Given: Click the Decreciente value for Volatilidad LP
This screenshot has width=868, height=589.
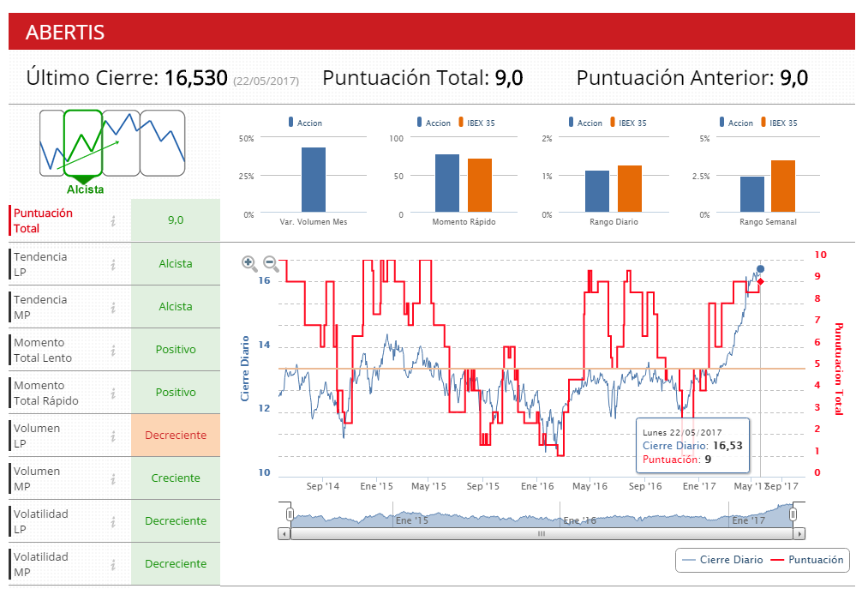Looking at the screenshot, I should [176, 521].
